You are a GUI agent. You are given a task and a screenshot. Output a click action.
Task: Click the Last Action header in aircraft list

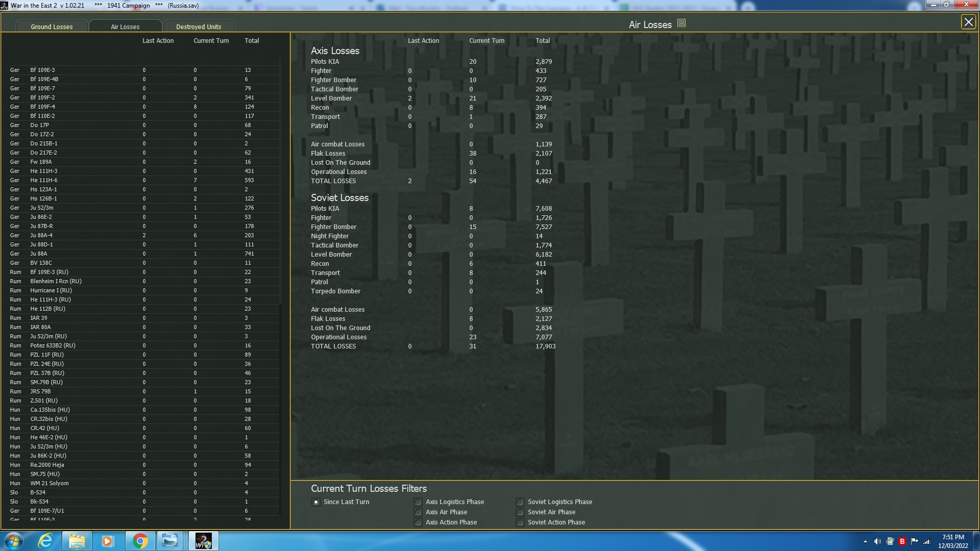[x=158, y=41]
